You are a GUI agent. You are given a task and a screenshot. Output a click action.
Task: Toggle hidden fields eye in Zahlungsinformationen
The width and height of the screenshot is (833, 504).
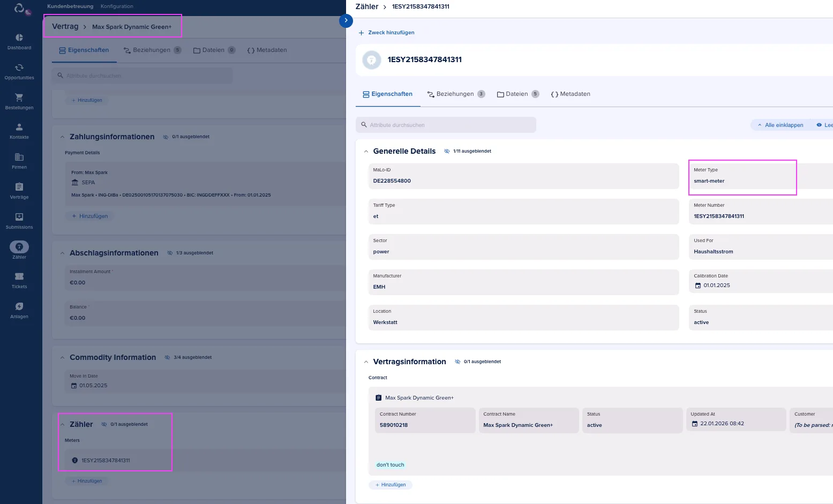166,137
